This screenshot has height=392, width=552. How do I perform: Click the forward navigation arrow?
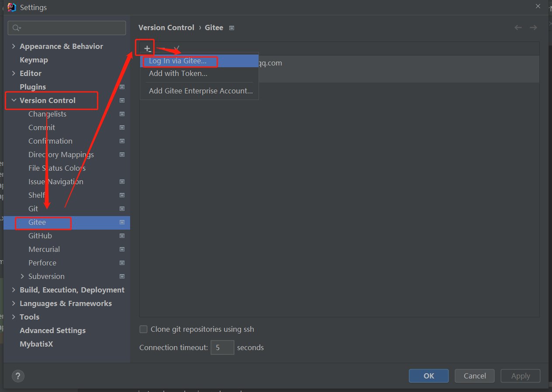coord(533,28)
